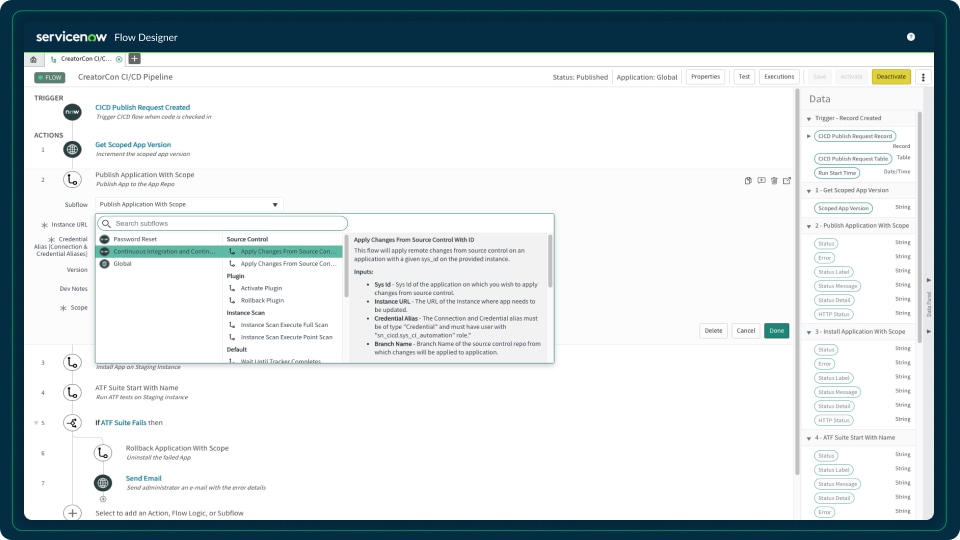Screen dimensions: 960x540
Task: Add an annotation to step 2 via the comment icon
Action: (761, 181)
